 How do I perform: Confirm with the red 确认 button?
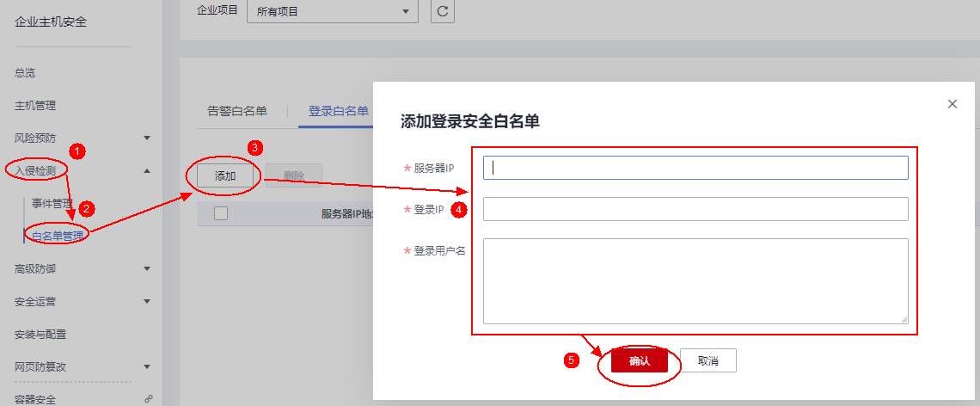click(x=640, y=361)
